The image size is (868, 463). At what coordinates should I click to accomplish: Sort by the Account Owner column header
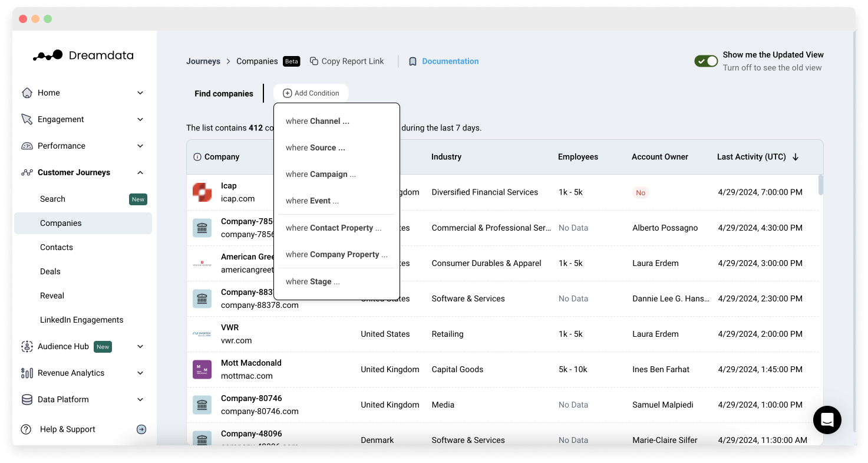pyautogui.click(x=660, y=157)
